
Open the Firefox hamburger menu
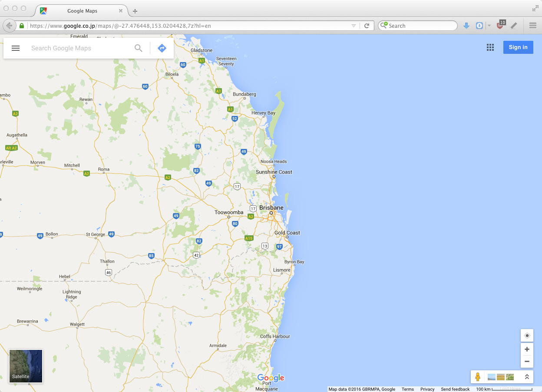533,26
